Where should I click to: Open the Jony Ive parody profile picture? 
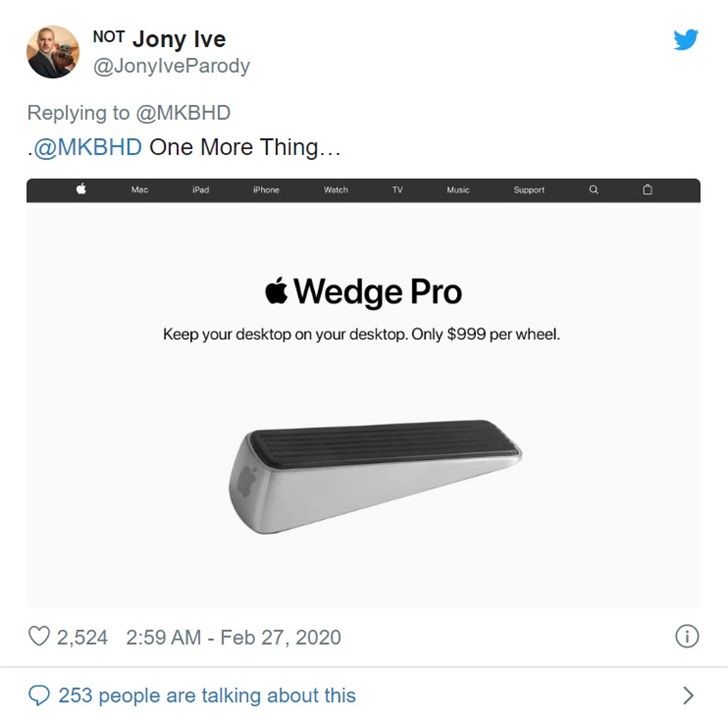[53, 52]
